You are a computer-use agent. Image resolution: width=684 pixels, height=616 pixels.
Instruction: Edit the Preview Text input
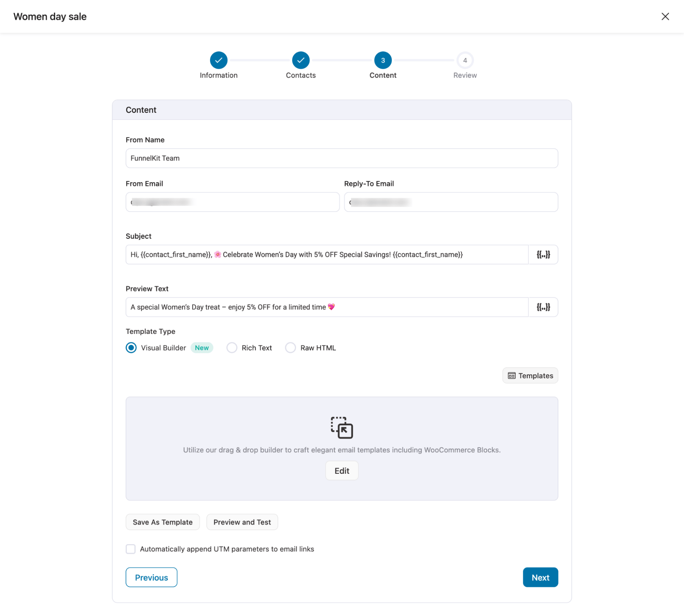327,307
